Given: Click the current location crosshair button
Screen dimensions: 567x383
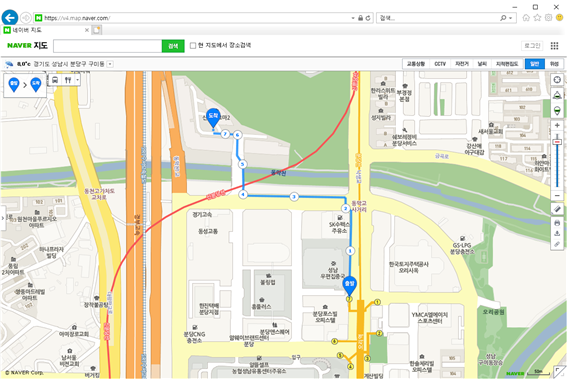Looking at the screenshot, I should 557,80.
